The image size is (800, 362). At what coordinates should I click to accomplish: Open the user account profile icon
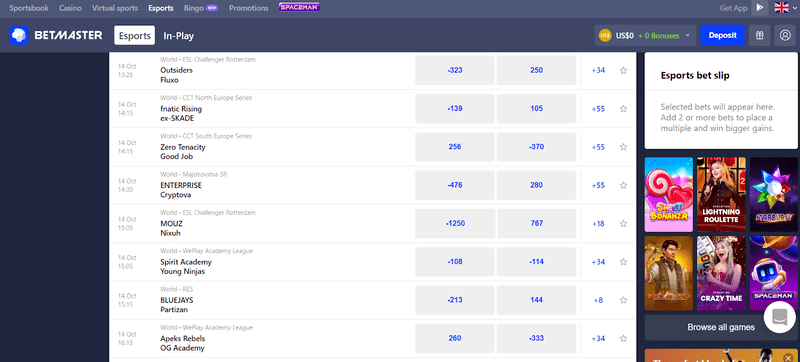[785, 36]
